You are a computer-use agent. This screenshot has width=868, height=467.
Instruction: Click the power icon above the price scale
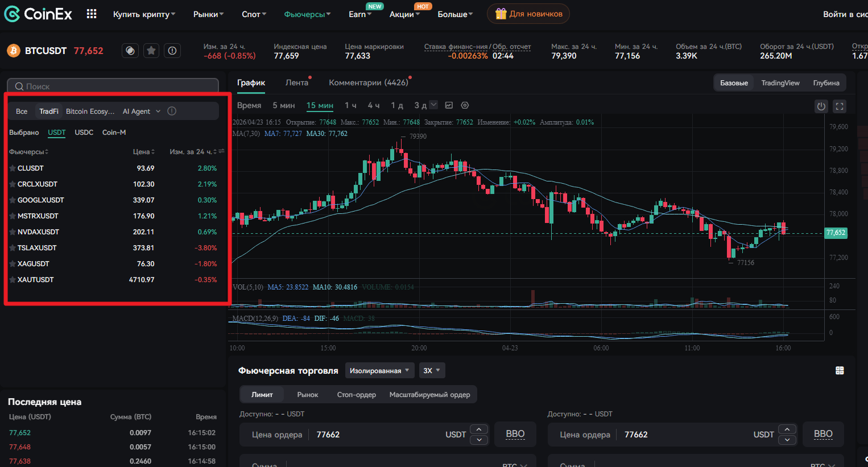[x=821, y=106]
